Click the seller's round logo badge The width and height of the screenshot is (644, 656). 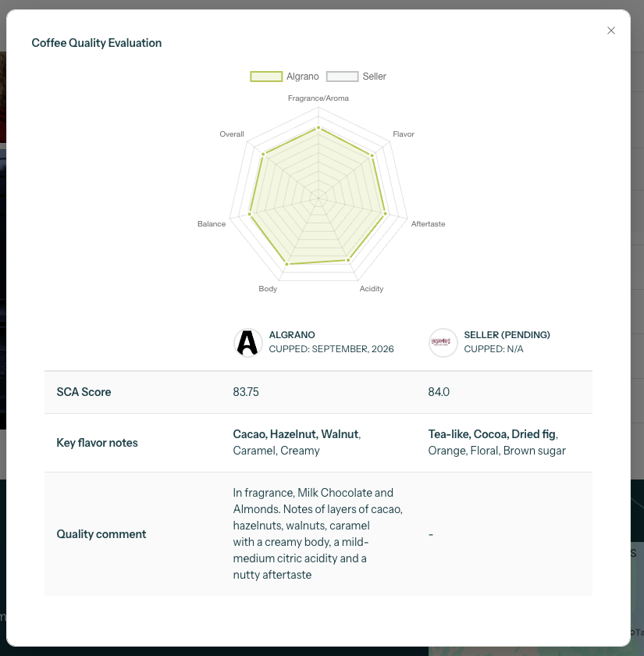[x=443, y=343]
